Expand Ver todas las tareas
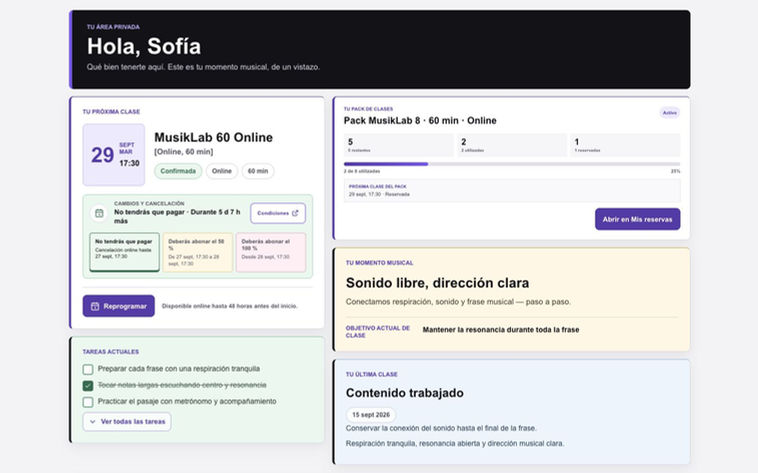Image resolution: width=758 pixels, height=473 pixels. 127,422
